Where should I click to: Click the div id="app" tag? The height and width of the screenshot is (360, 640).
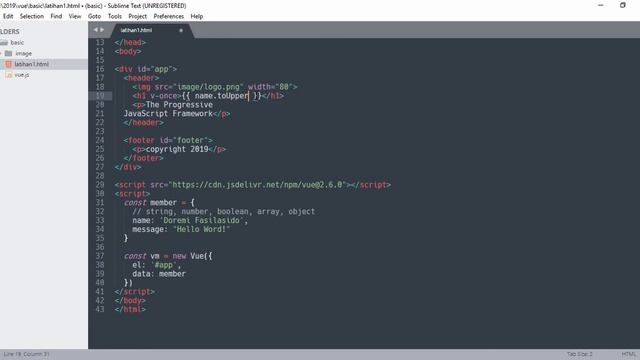(x=146, y=69)
